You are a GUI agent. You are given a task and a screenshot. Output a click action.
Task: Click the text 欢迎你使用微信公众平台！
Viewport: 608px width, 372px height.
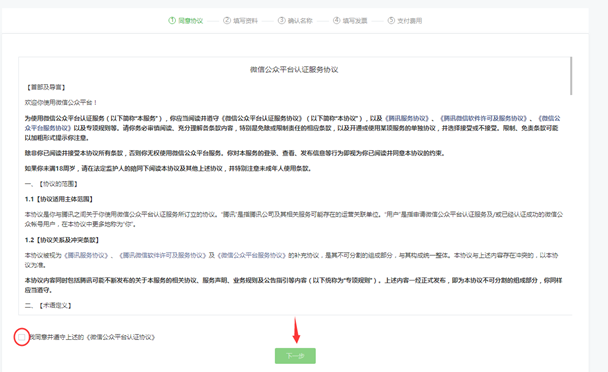(61, 103)
